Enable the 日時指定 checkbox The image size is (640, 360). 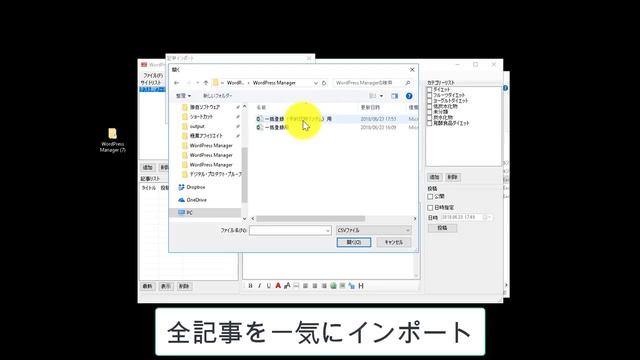pos(430,208)
